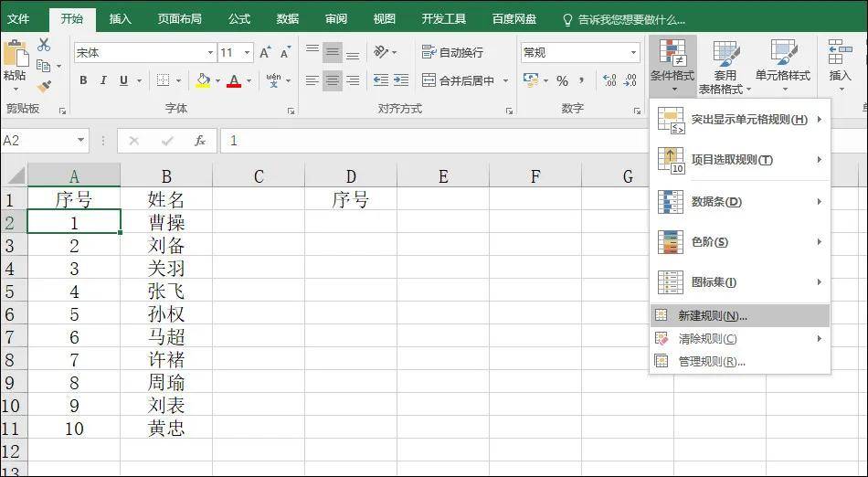The height and width of the screenshot is (477, 868).
Task: Click the increase indent icon
Action: 401,80
